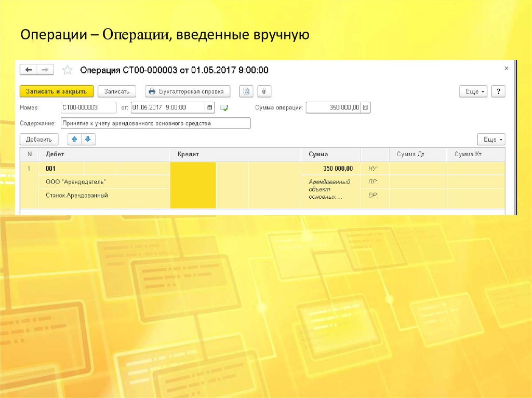Click the paperclip attachments icon
532x398 pixels.
pyautogui.click(x=264, y=91)
